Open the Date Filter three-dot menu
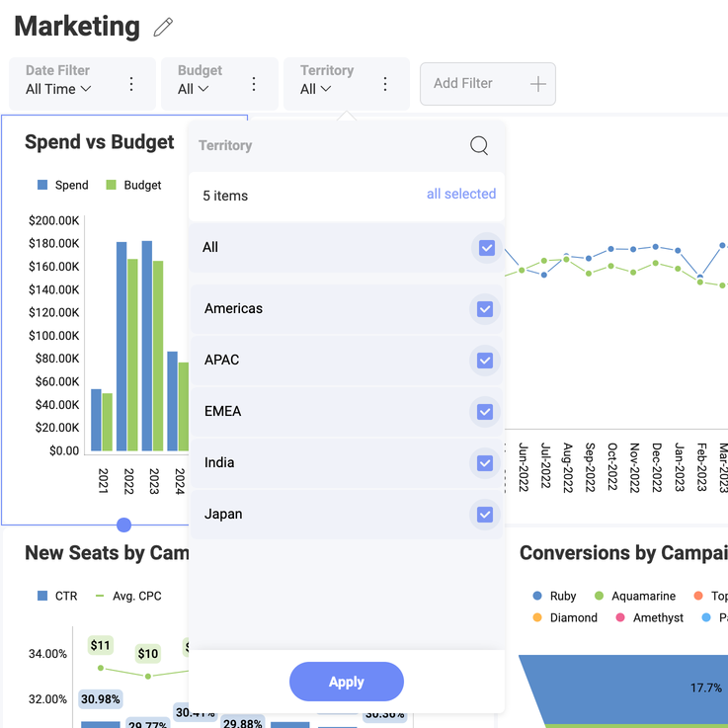The height and width of the screenshot is (728, 728). coord(131,84)
